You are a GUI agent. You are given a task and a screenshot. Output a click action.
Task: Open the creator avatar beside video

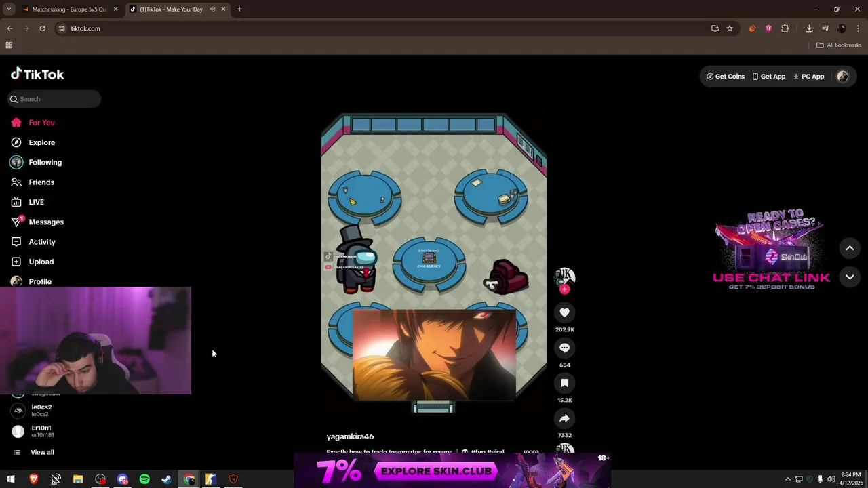coord(564,277)
